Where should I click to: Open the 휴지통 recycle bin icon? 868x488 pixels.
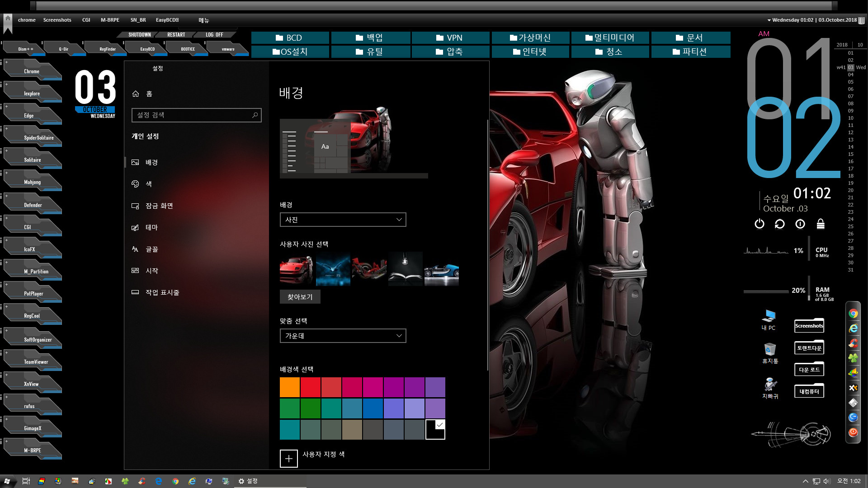point(770,353)
